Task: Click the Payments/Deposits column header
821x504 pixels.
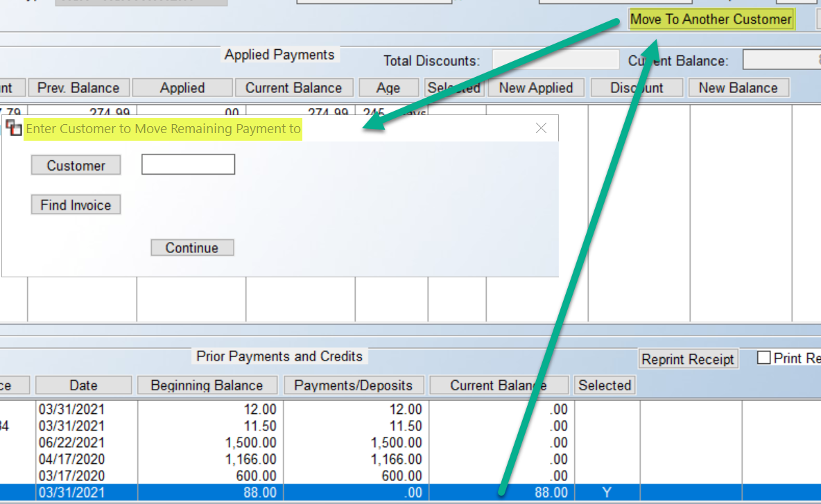Action: (x=354, y=385)
